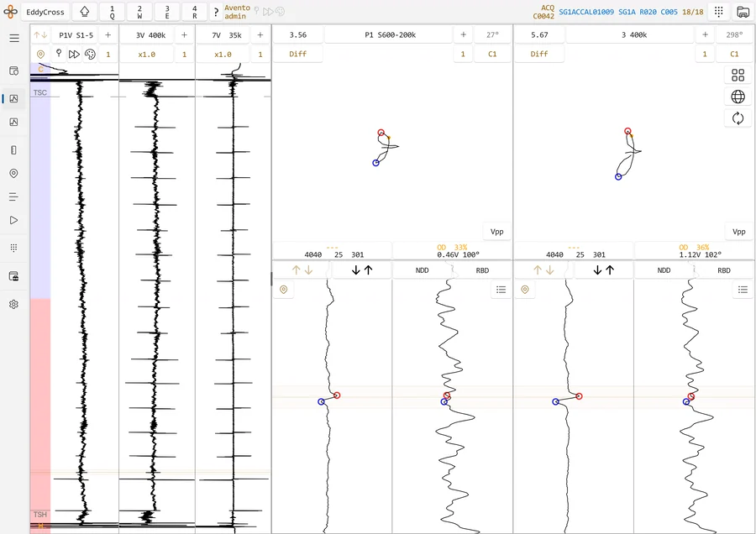Expand the list icon in right lower panel

pos(743,290)
